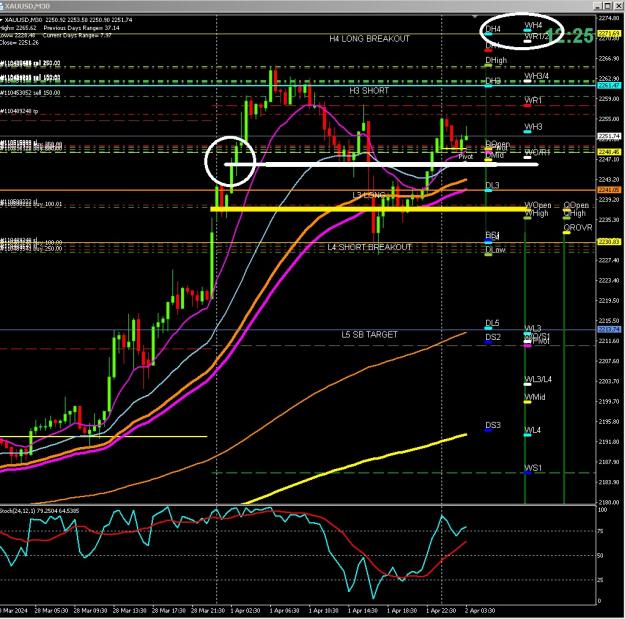Click the yellow 2230.83 price tag
Screen dimensions: 625x620
[609, 242]
